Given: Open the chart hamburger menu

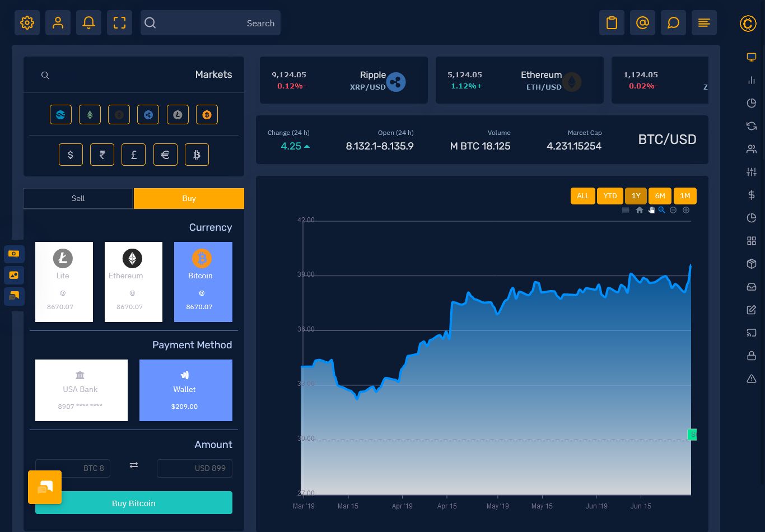Looking at the screenshot, I should (x=626, y=210).
